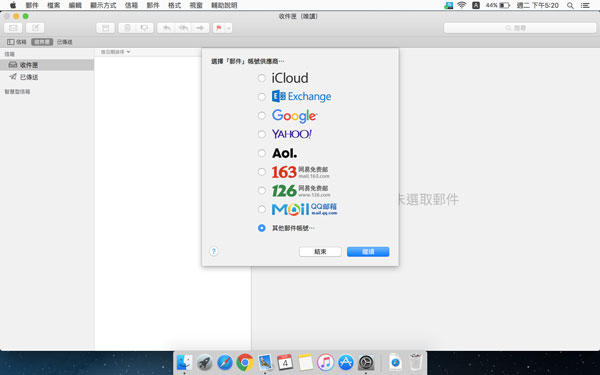Click in the mail search field
Viewport: 600px width, 375px height.
[520, 28]
